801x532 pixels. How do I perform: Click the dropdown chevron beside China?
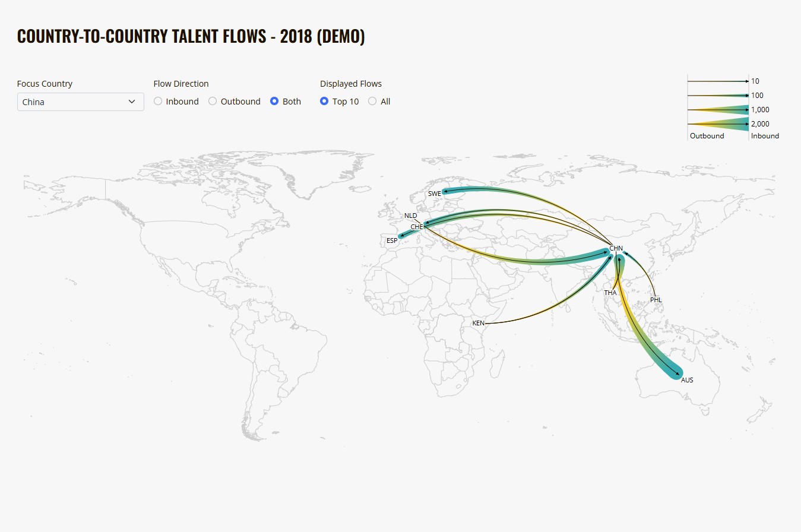pyautogui.click(x=132, y=102)
